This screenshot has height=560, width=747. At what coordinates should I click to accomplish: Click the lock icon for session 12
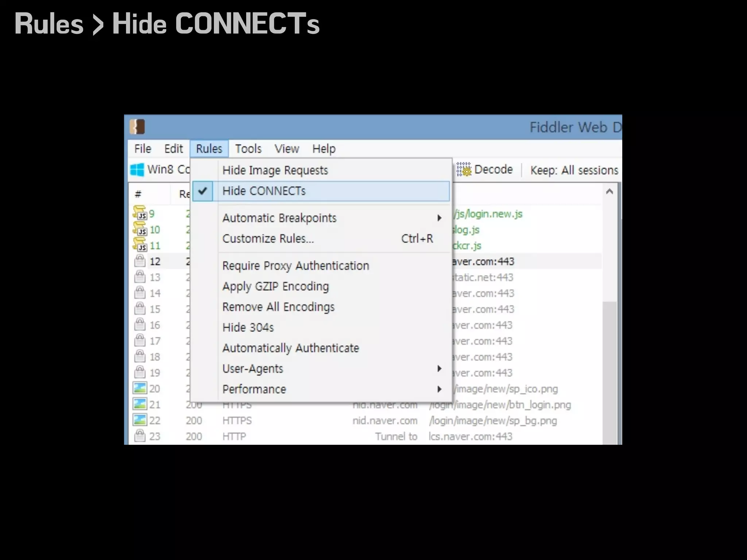coord(140,261)
